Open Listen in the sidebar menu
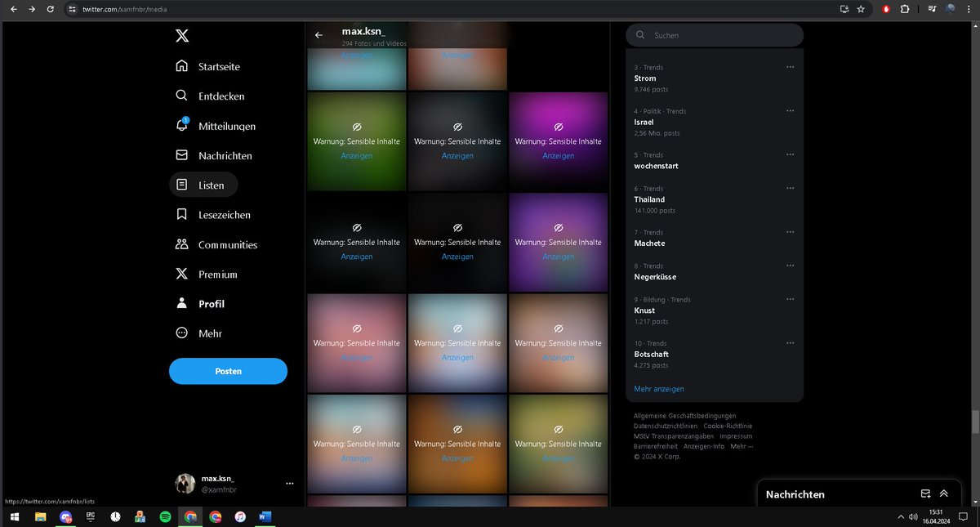This screenshot has width=980, height=527. click(x=203, y=185)
